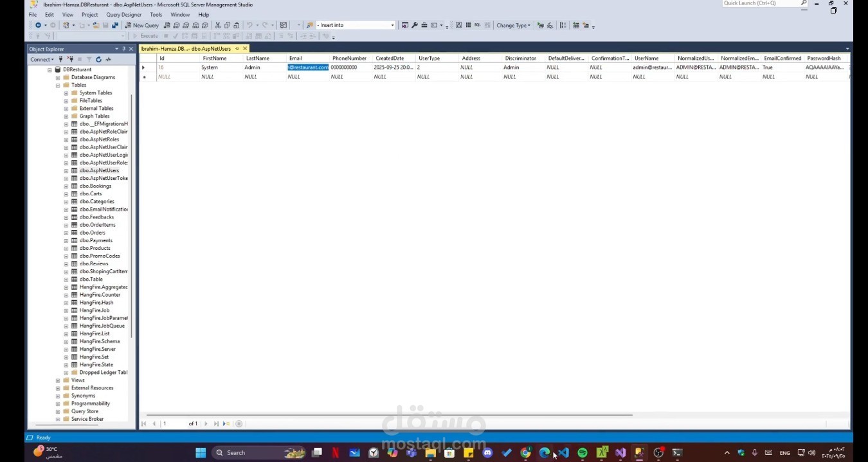Click the PhoneNumber cell 0000000000
Image resolution: width=868 pixels, height=462 pixels.
point(351,67)
